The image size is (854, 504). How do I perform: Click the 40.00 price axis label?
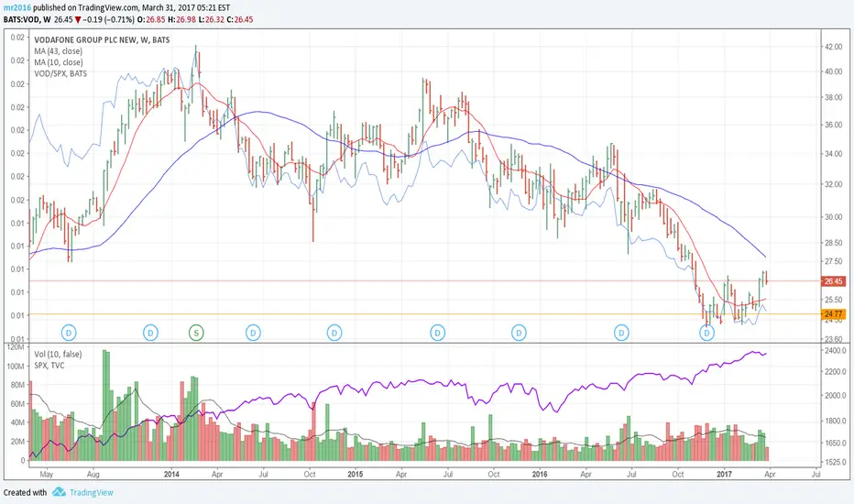click(x=833, y=71)
